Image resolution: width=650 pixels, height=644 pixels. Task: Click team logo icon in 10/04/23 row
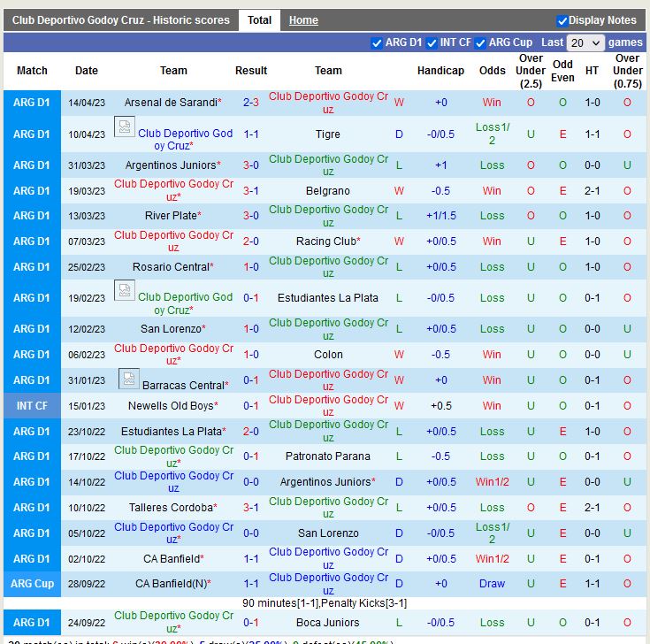tap(125, 127)
